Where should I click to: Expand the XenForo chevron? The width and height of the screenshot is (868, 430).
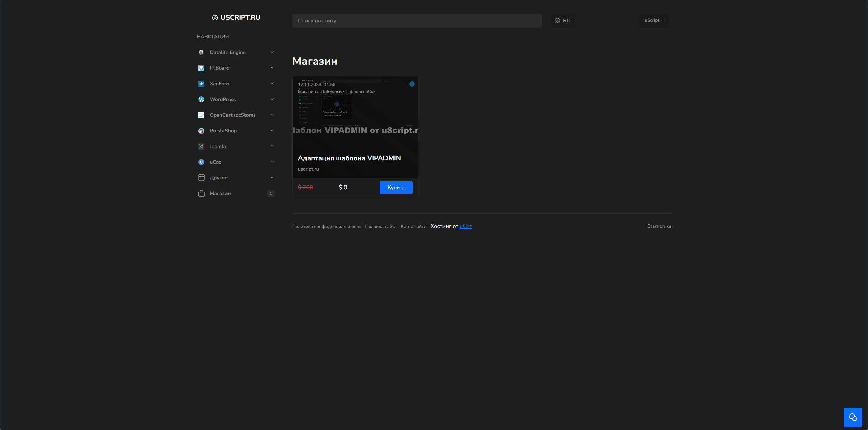(x=272, y=83)
